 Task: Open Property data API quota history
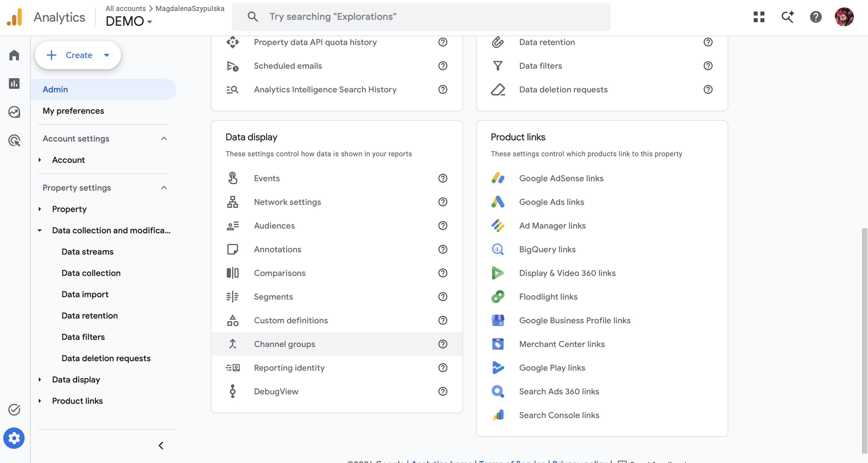point(337,42)
